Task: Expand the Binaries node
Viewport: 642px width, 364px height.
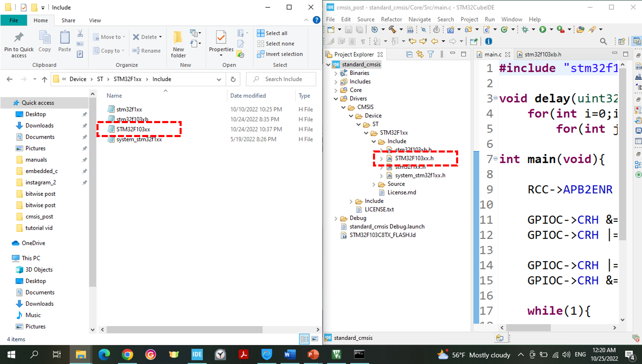Action: tap(336, 73)
